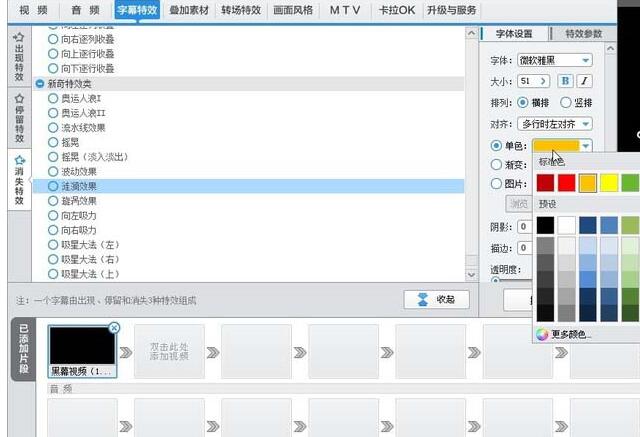Select the 黑幕视频 clip thumbnail

tap(82, 349)
